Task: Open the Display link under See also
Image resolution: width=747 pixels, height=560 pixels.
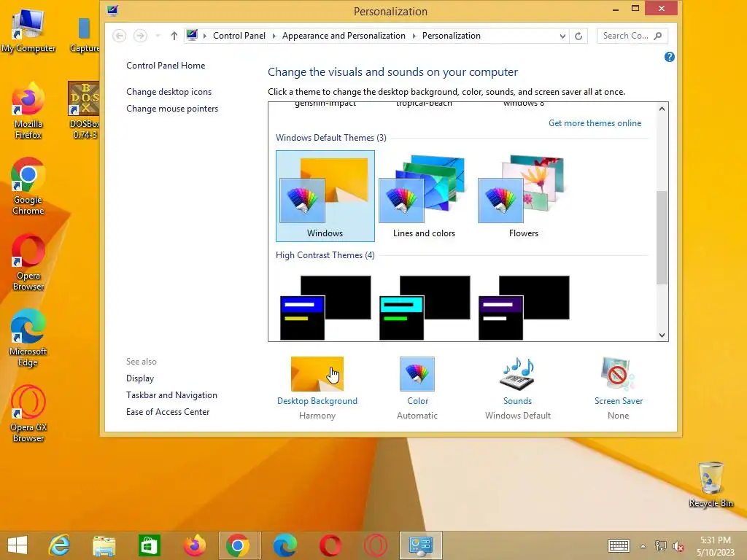Action: (x=139, y=378)
